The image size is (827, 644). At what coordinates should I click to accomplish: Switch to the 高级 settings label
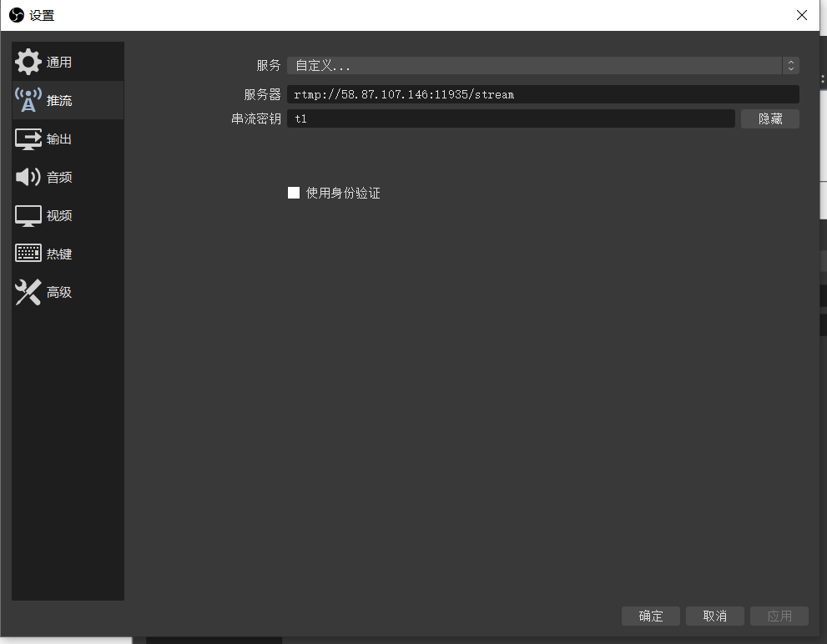coord(59,292)
